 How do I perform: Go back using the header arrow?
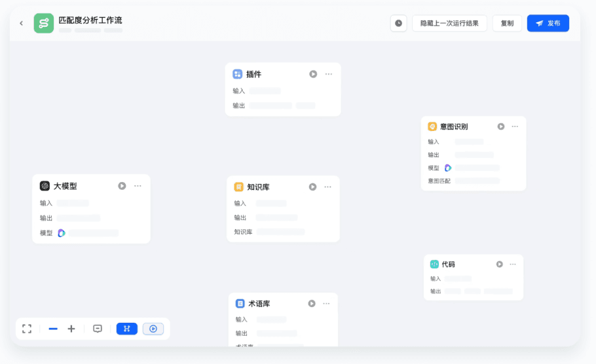click(x=21, y=23)
